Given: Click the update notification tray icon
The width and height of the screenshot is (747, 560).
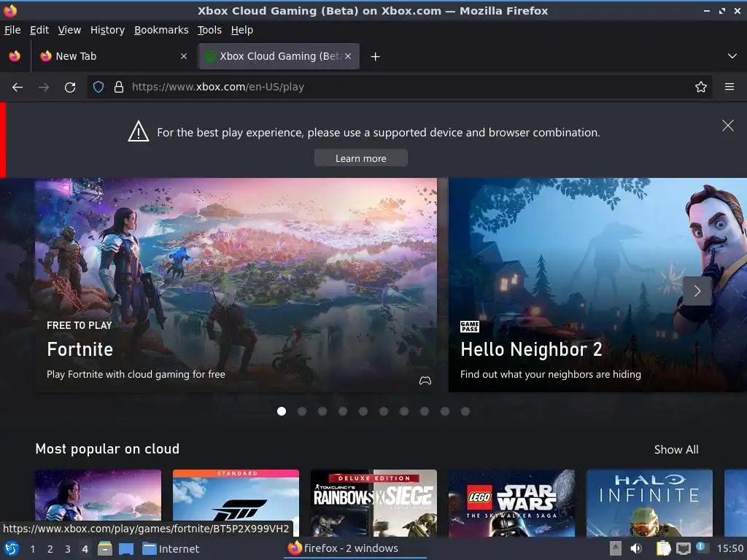Looking at the screenshot, I should pos(702,548).
